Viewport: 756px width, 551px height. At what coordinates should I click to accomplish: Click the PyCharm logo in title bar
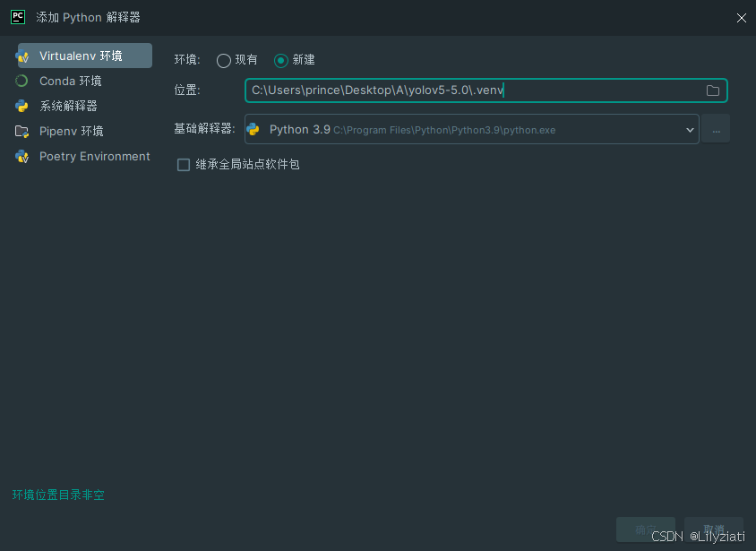click(18, 17)
